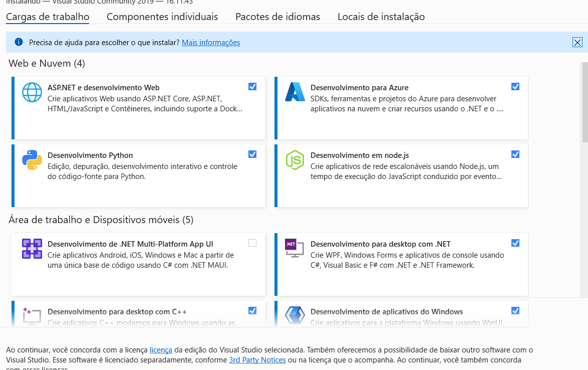Viewport: 588px width, 370px height.
Task: Click the Azure logo icon
Action: [x=295, y=92]
